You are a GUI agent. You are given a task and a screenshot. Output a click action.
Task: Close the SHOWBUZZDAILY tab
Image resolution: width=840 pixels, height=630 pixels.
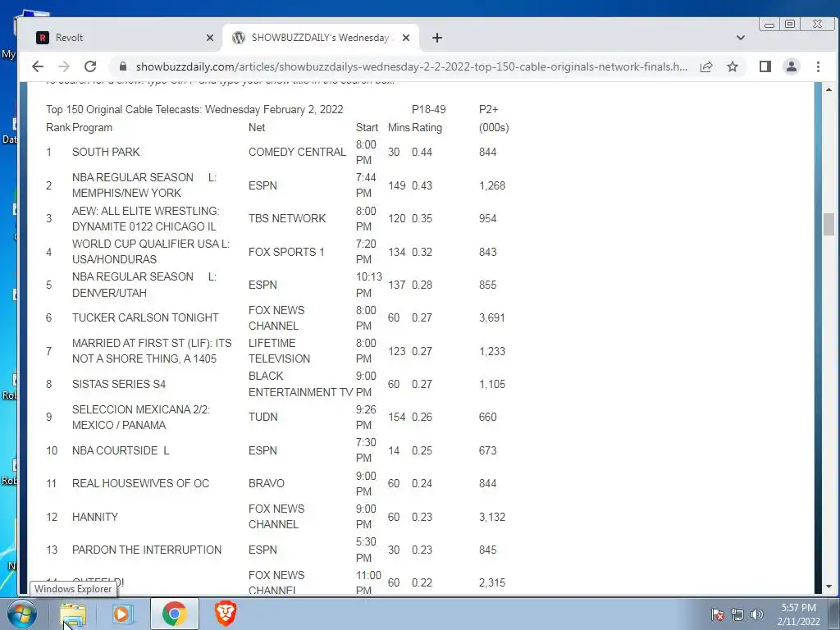(405, 38)
